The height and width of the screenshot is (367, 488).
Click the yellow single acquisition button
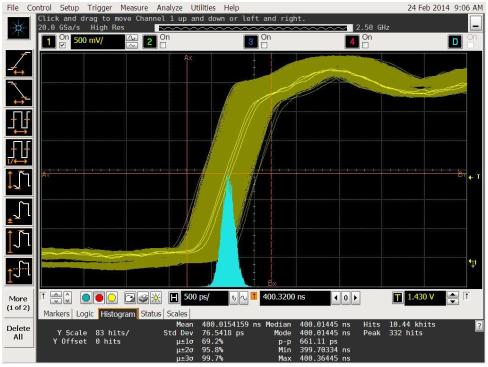point(112,298)
